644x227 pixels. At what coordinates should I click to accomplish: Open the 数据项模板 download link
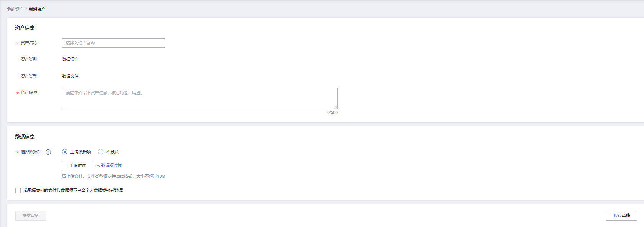pyautogui.click(x=111, y=165)
